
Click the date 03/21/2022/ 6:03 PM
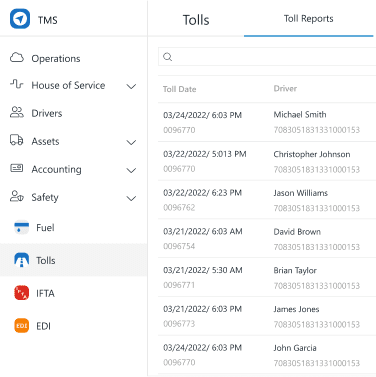click(202, 309)
